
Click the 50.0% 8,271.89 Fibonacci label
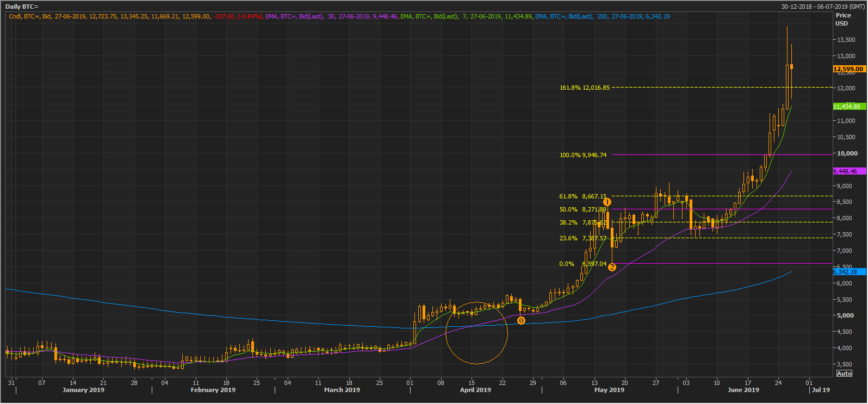point(583,209)
